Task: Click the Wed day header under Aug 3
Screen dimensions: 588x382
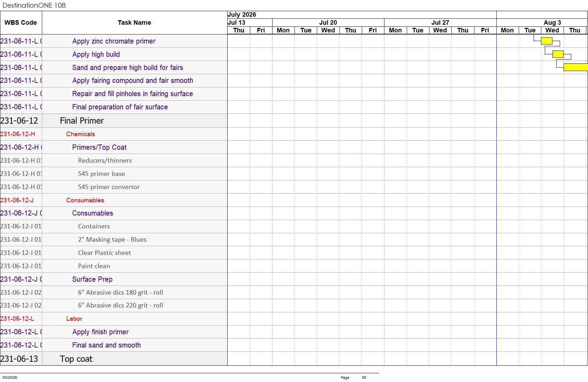Action: (x=552, y=30)
